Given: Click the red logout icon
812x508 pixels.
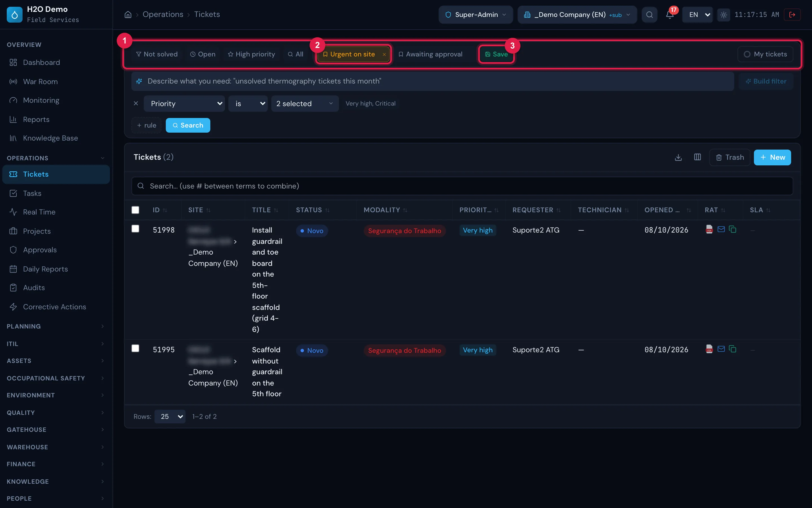Looking at the screenshot, I should point(792,15).
